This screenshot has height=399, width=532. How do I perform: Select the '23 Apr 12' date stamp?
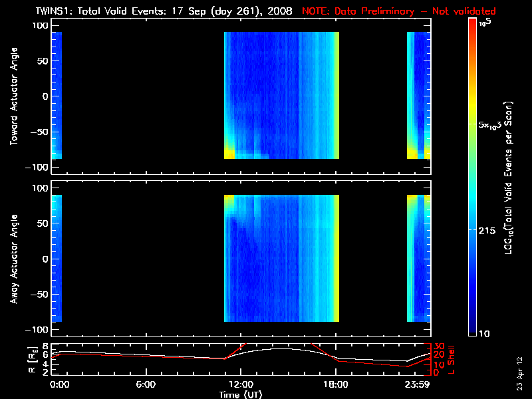[519, 374]
